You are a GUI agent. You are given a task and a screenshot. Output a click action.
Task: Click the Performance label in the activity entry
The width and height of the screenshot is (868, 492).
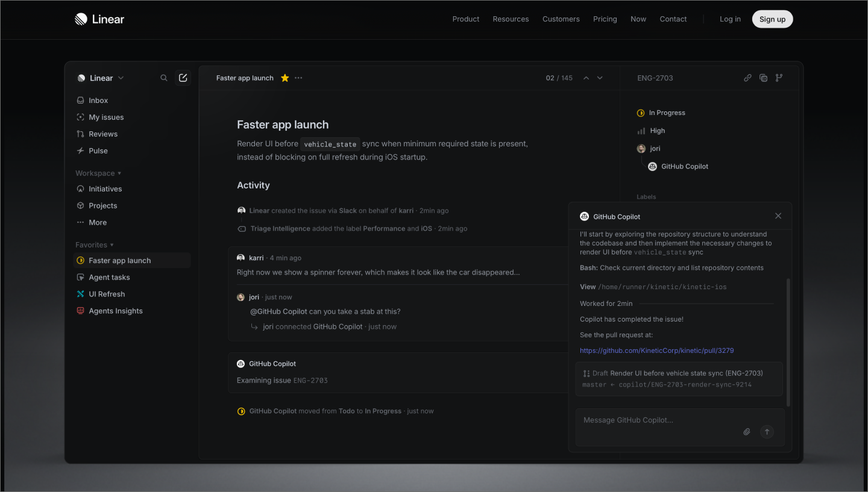pos(384,229)
